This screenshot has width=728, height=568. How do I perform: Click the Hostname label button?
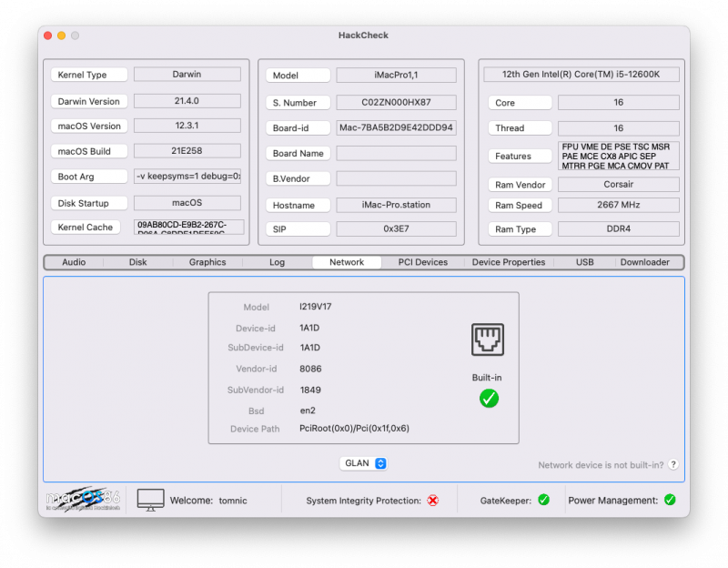click(298, 206)
